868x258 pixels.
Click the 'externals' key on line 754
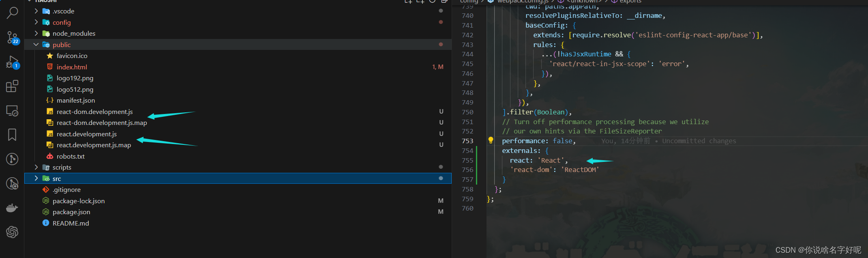pos(519,150)
